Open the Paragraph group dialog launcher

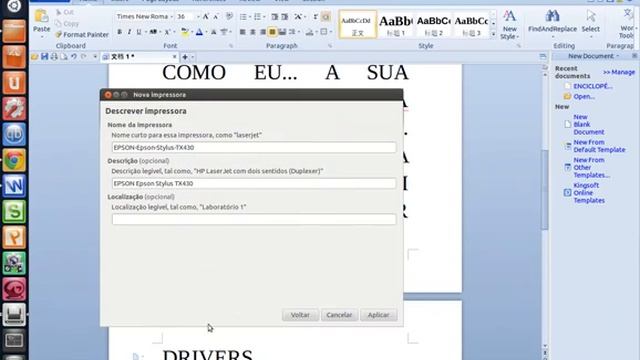click(x=330, y=46)
